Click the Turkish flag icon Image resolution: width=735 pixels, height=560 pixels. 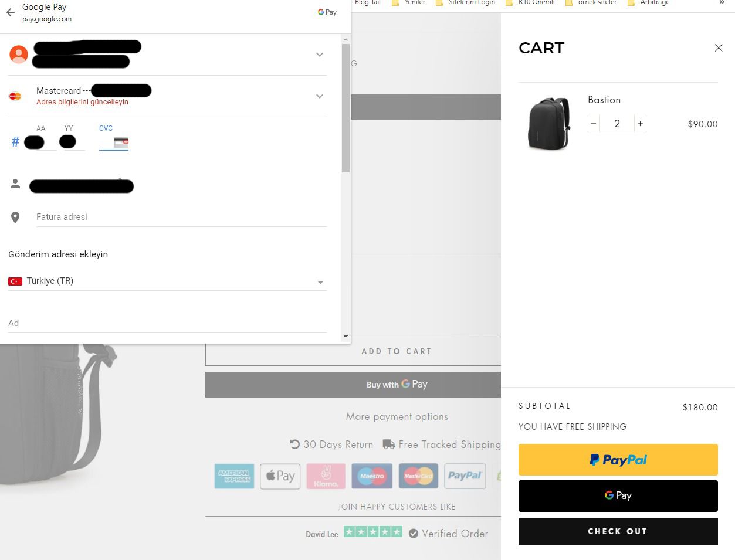click(x=15, y=281)
